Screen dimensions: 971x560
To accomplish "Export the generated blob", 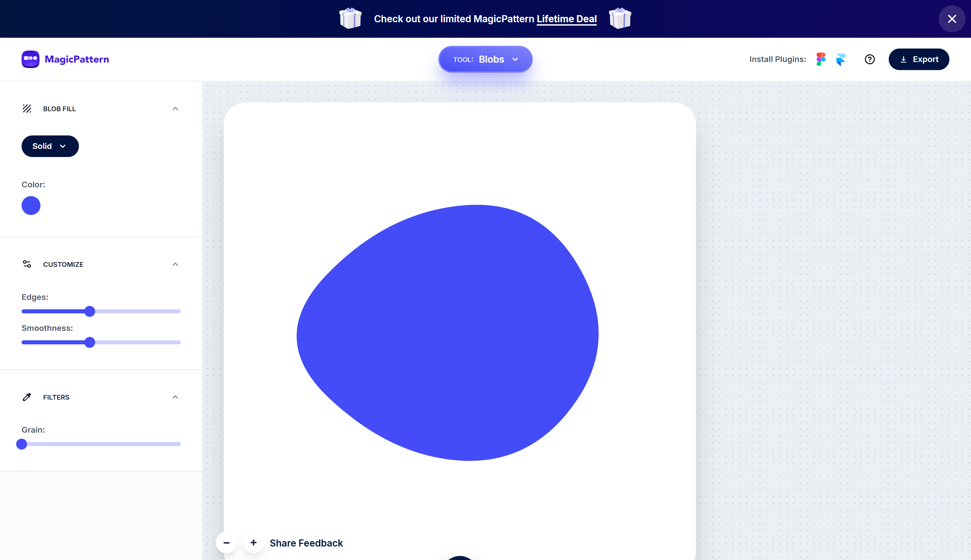I will pos(918,59).
